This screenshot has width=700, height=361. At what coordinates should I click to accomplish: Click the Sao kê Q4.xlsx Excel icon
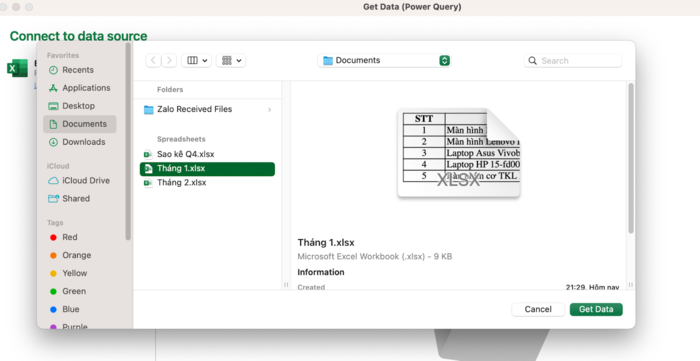point(148,154)
